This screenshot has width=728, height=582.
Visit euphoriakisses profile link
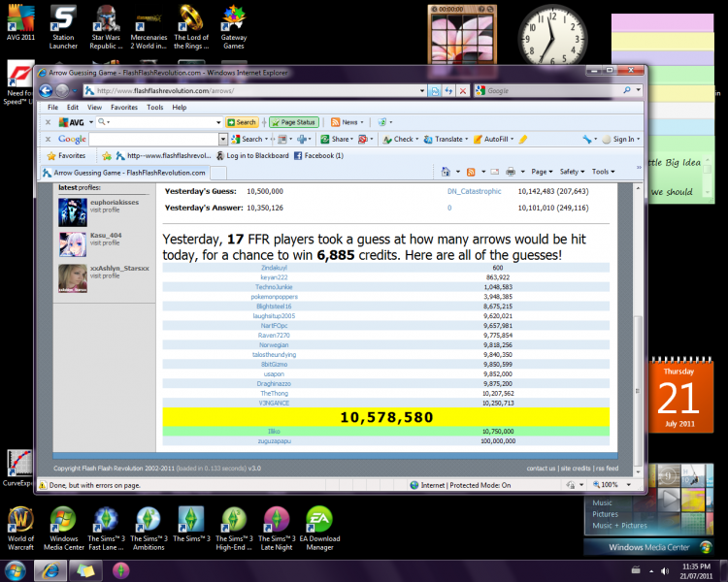115,203
